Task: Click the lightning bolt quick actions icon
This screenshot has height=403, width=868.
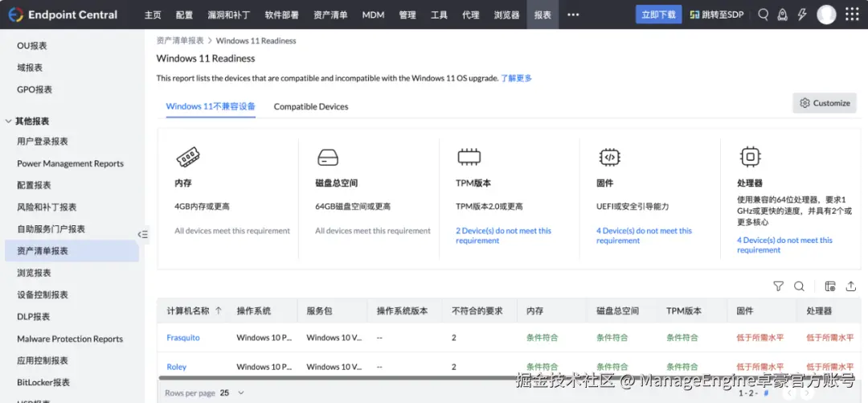Action: (x=801, y=14)
